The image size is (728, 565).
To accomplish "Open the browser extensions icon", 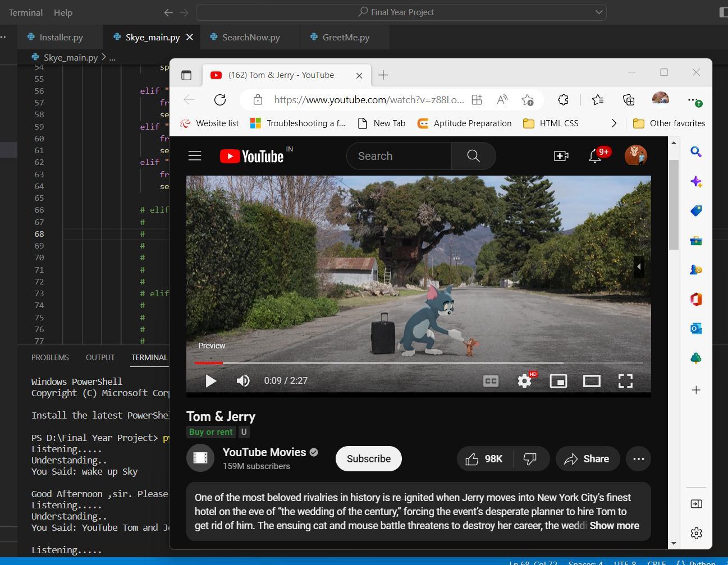I will tap(563, 100).
